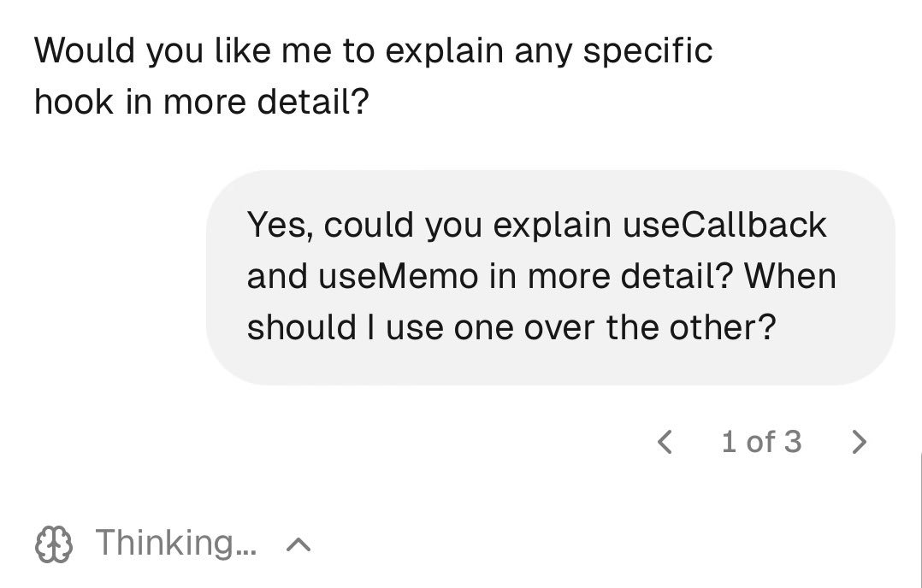Click the user message bubble about useCallback

(551, 278)
